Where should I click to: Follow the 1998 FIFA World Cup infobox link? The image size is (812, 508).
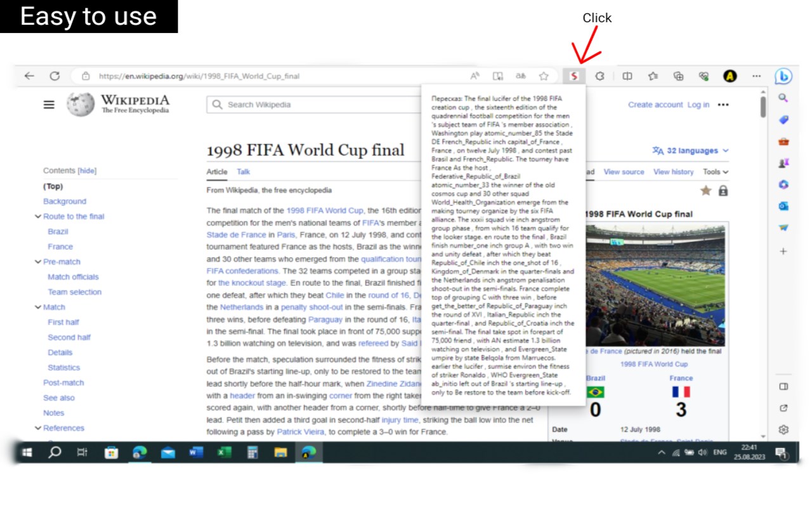[x=653, y=364]
